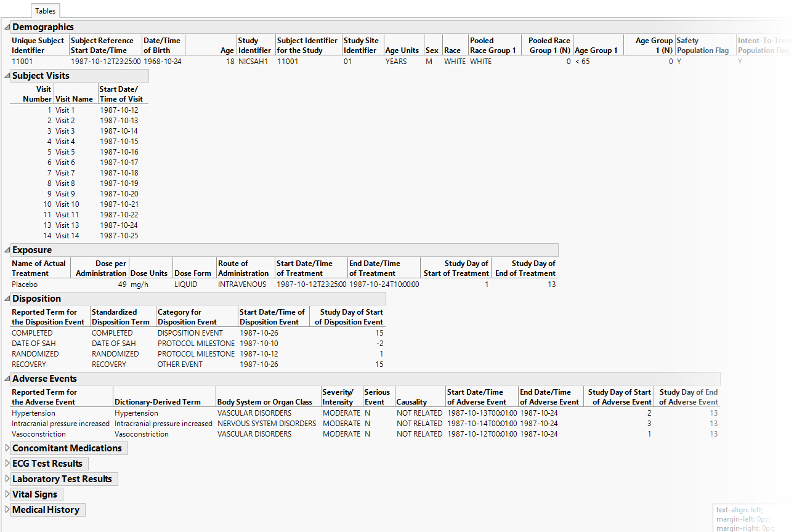The image size is (794, 532).
Task: Select the RANDOMIZED disposition row
Action: (x=36, y=354)
